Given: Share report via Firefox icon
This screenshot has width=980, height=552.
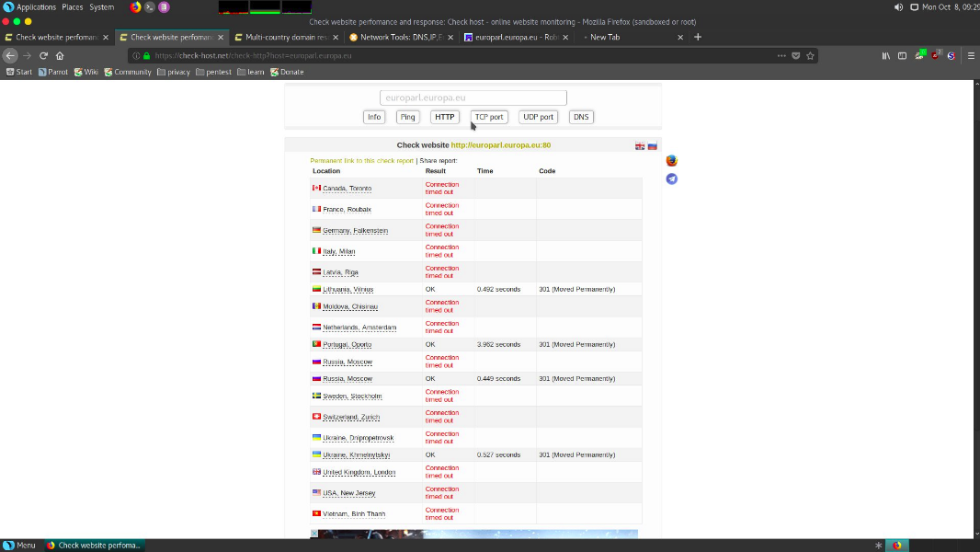Looking at the screenshot, I should click(x=672, y=161).
